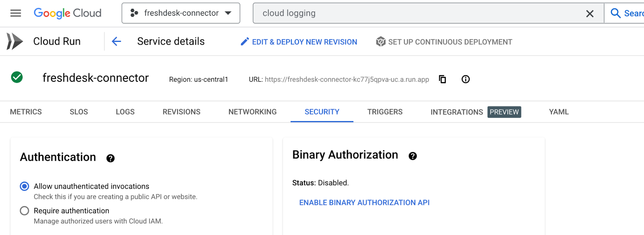
Task: Clear the search field with X
Action: click(x=590, y=14)
